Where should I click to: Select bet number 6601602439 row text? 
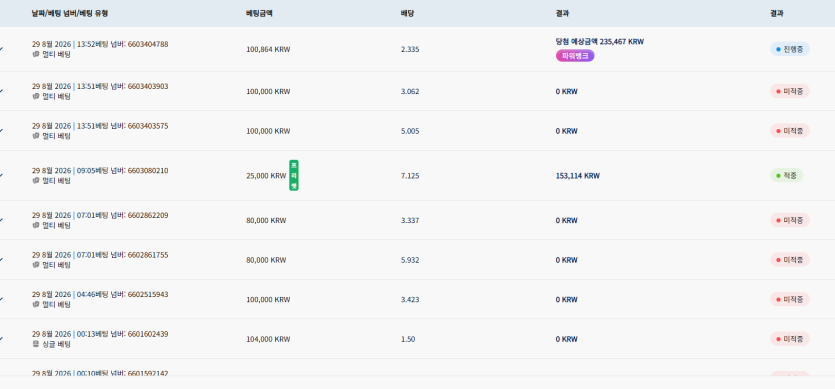click(100, 334)
